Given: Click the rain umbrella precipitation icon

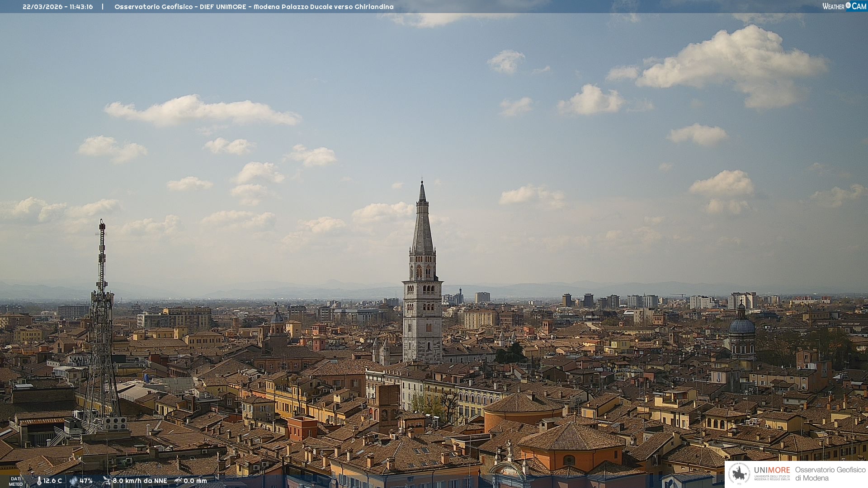Looking at the screenshot, I should click(178, 481).
